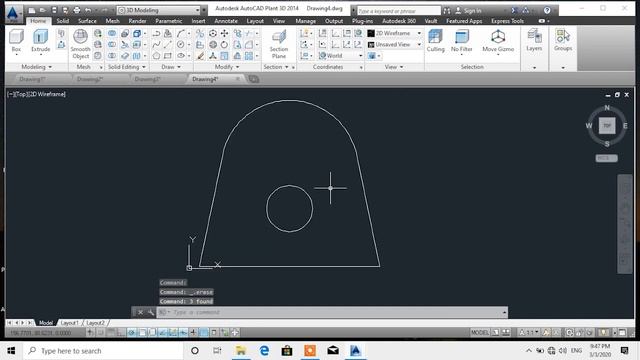Viewport: 640px width, 360px height.
Task: Click the Trim tool in Modify panel
Action: click(248, 33)
